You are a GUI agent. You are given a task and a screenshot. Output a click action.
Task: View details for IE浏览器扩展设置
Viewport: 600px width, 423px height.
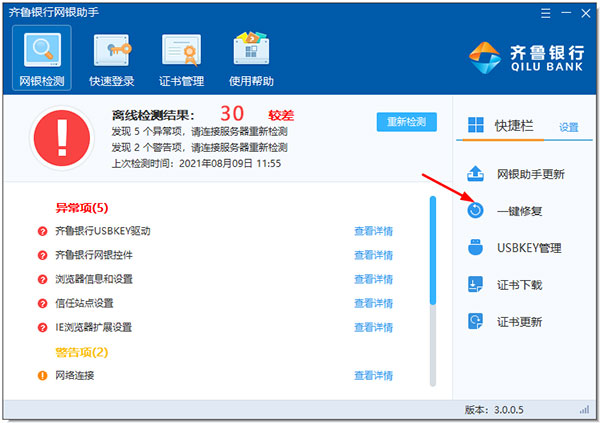pos(373,328)
